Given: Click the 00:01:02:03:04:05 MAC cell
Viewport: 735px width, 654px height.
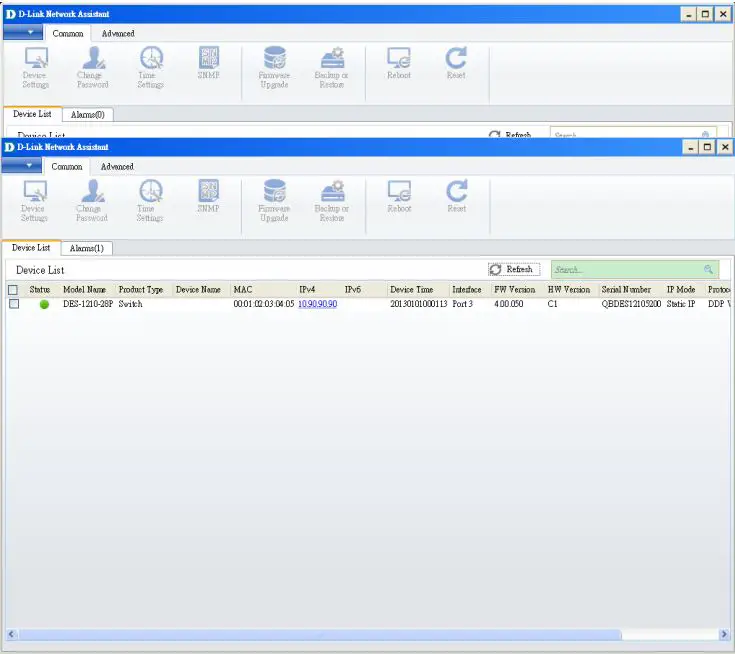Looking at the screenshot, I should coord(263,304).
